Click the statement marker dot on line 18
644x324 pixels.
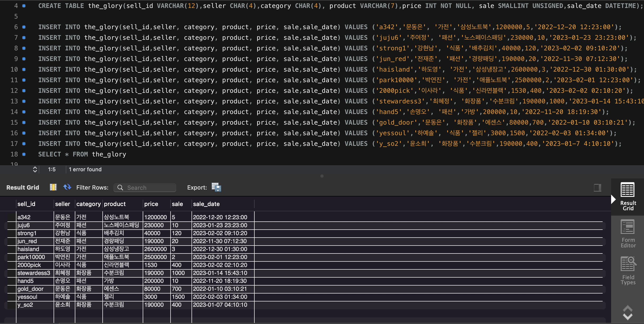[x=24, y=154]
